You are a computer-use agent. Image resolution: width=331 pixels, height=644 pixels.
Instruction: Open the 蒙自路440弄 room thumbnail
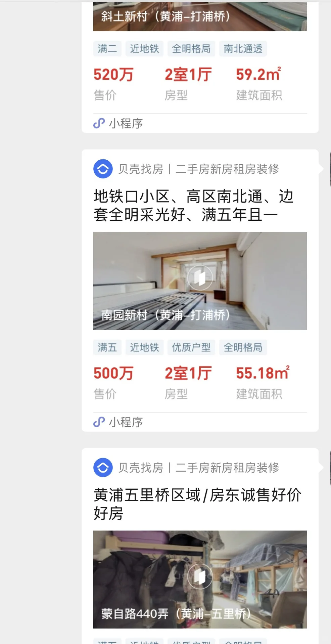[x=200, y=579]
